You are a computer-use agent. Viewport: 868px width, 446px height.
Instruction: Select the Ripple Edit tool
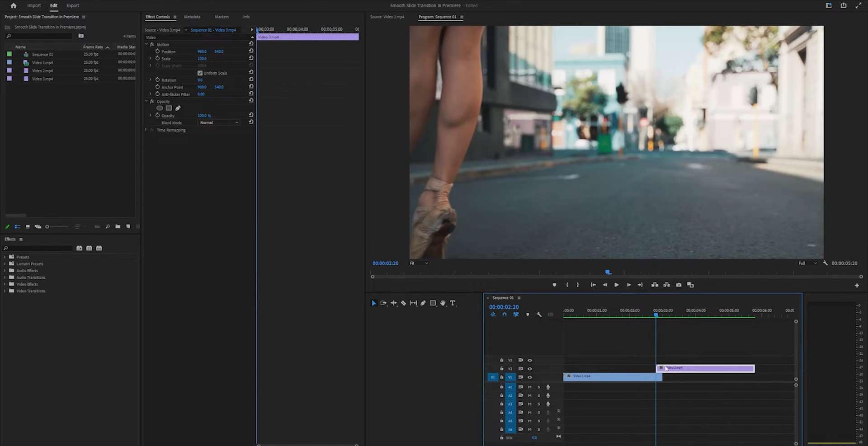[x=393, y=303]
